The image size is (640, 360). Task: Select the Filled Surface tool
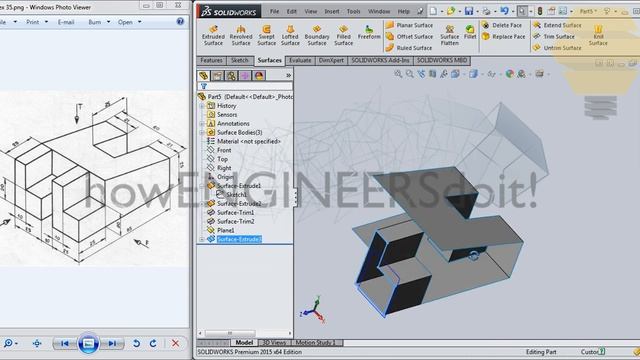pyautogui.click(x=343, y=36)
